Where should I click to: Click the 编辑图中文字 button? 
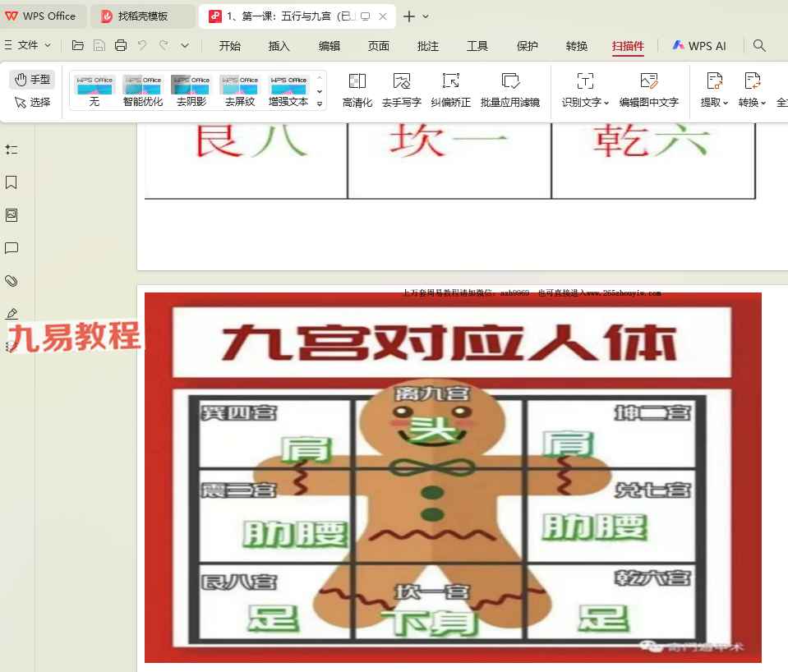click(648, 90)
